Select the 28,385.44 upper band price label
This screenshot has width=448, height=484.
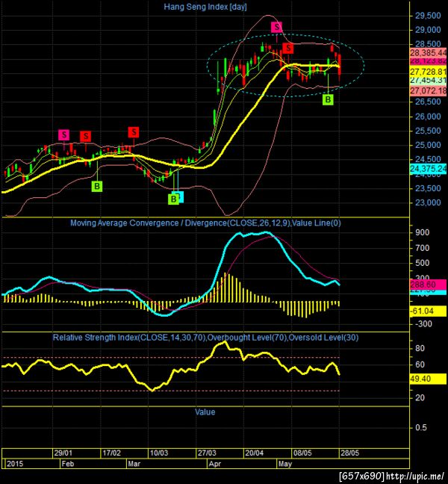pyautogui.click(x=429, y=52)
